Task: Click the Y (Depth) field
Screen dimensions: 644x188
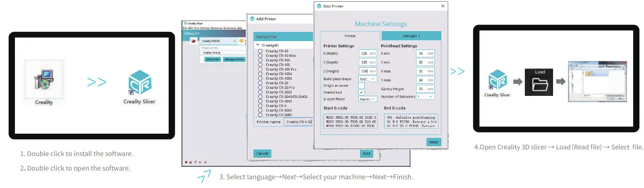Action: (x=368, y=62)
